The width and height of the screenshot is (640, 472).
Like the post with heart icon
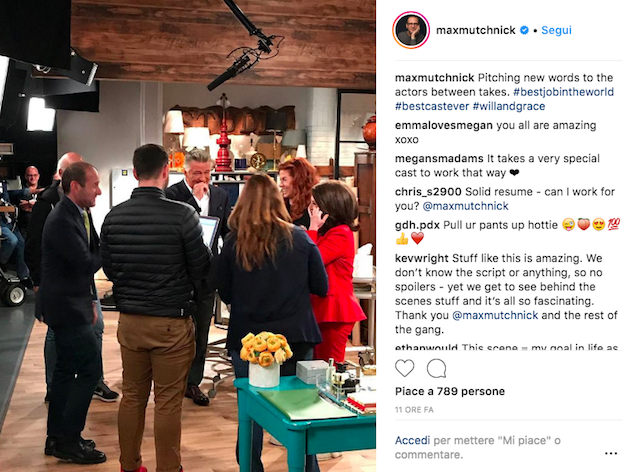pyautogui.click(x=404, y=368)
